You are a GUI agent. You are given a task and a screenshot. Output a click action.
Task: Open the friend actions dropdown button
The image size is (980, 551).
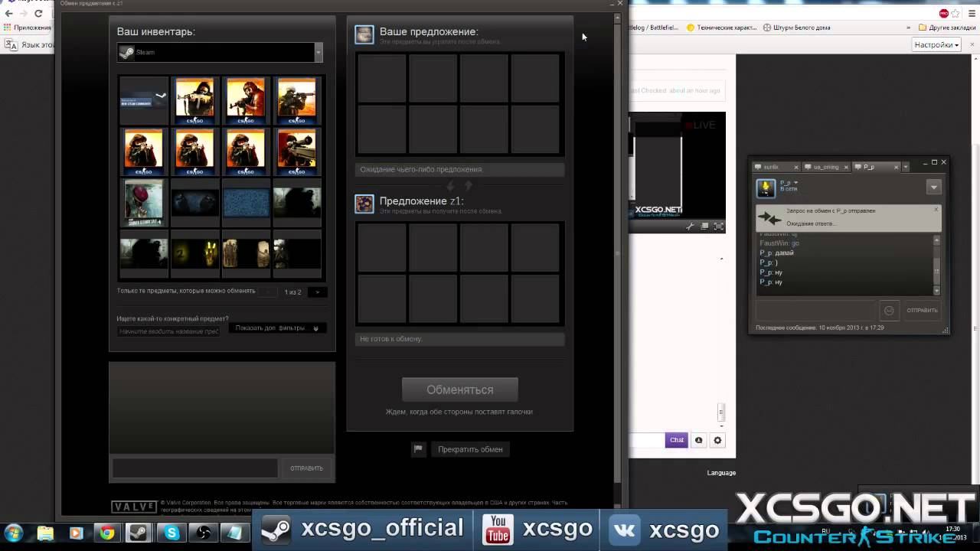point(933,187)
